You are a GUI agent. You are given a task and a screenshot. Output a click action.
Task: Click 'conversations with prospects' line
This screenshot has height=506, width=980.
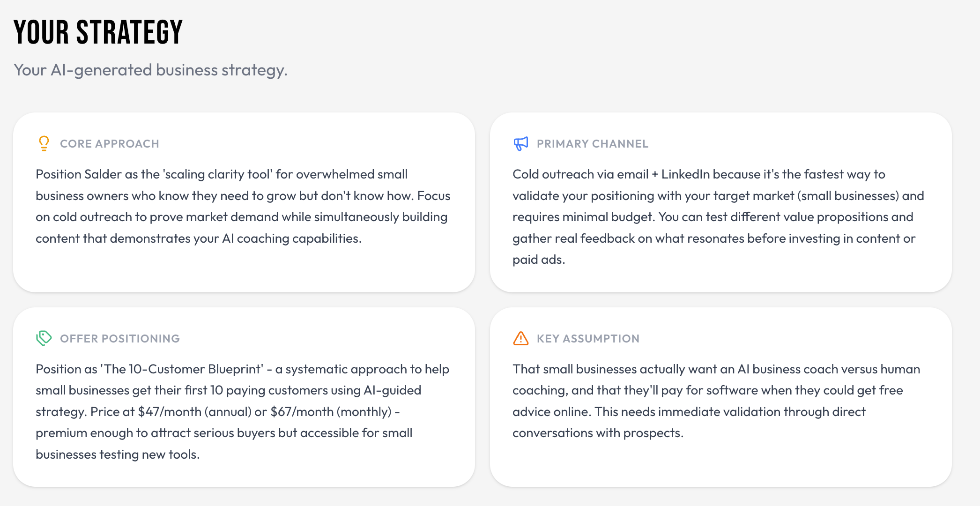coord(598,433)
